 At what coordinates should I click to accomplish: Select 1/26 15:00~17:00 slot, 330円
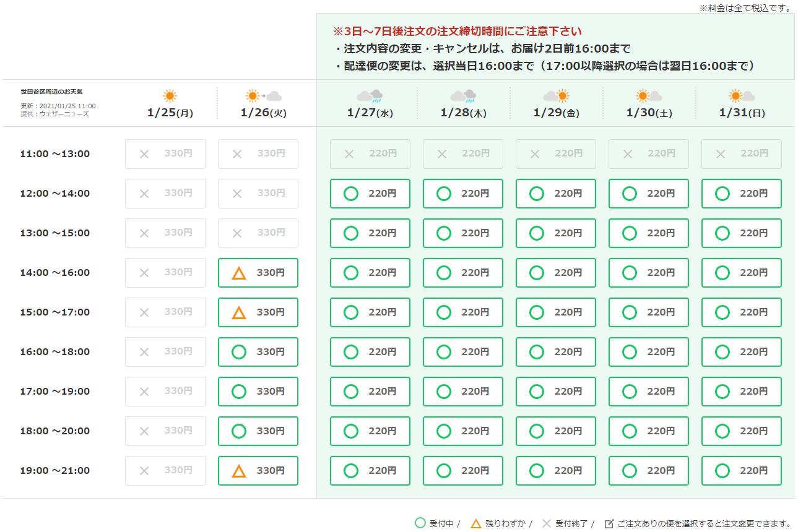click(x=258, y=312)
